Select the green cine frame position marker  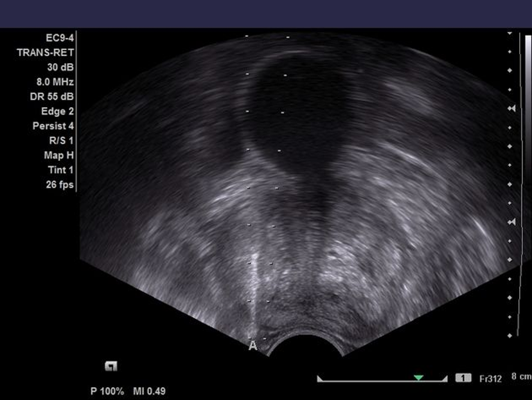pyautogui.click(x=419, y=377)
